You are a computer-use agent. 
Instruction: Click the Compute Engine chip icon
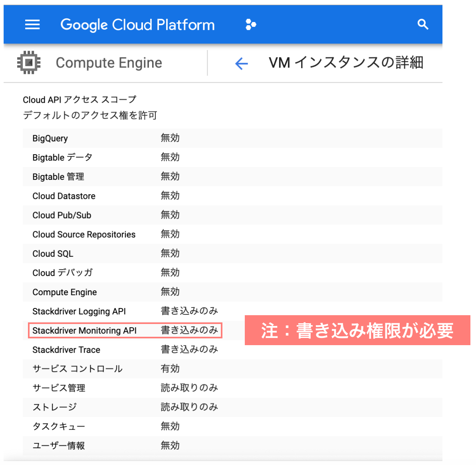tap(28, 62)
